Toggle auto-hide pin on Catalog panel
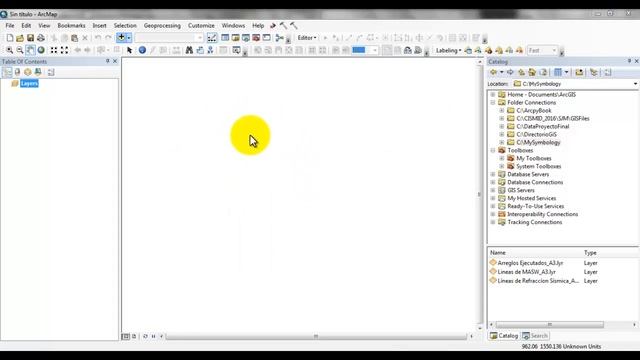Screen dimensions: 640x360 (629, 61)
